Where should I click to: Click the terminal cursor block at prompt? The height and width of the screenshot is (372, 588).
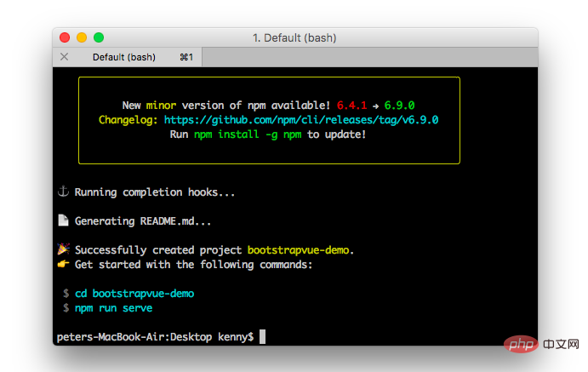[x=262, y=336]
